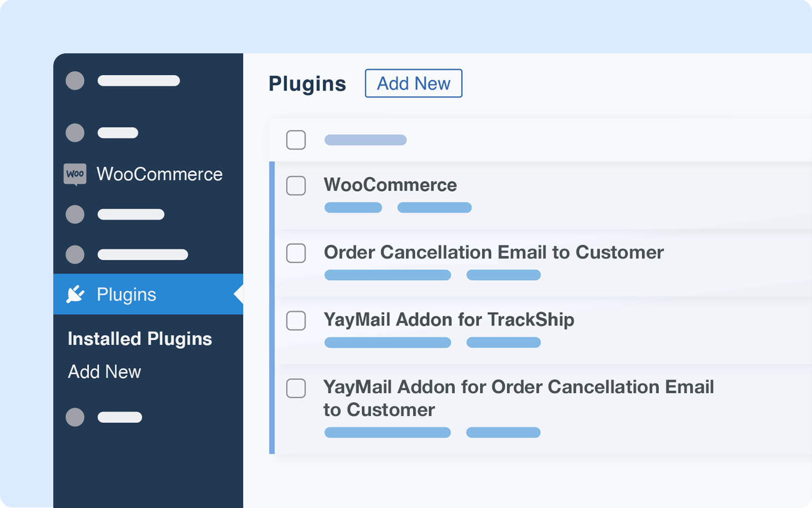Select the YayMail Addon for TrackShip checkbox
The height and width of the screenshot is (508, 812).
click(296, 321)
